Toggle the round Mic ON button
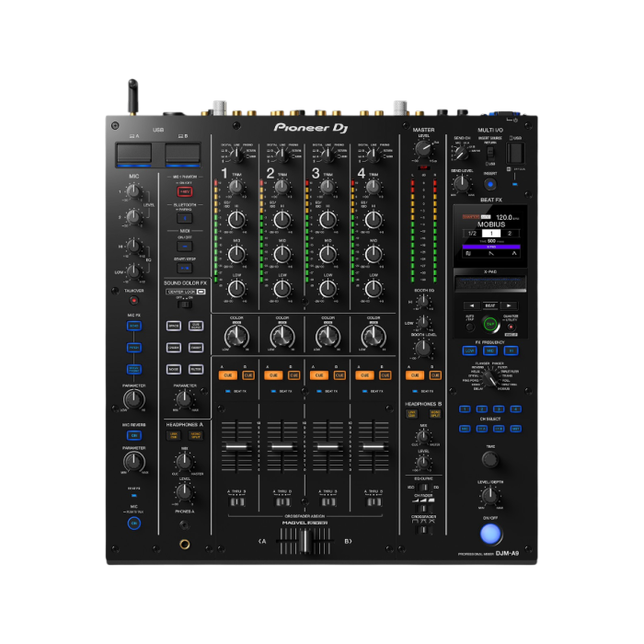644x644 pixels. (x=134, y=523)
